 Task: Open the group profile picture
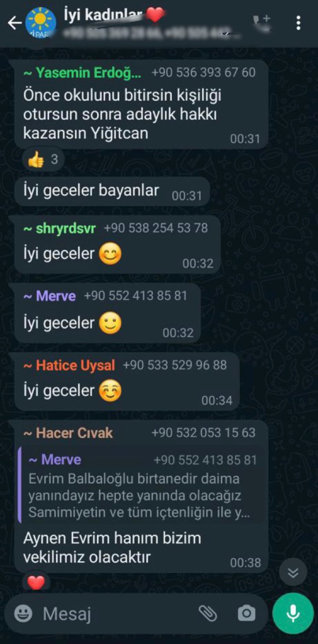pyautogui.click(x=41, y=23)
